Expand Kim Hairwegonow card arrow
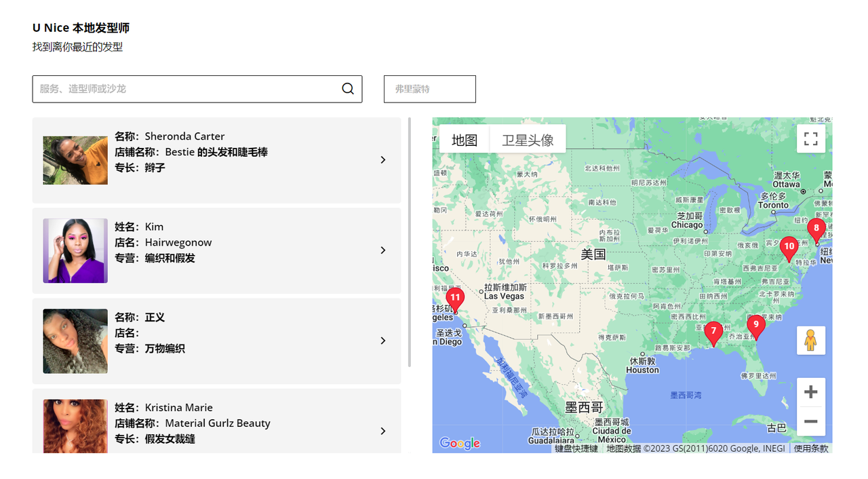868x479 pixels. [x=383, y=250]
